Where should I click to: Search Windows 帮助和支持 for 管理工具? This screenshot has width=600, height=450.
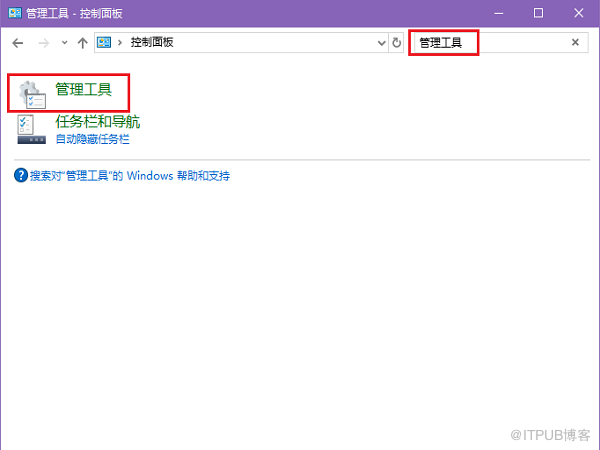point(130,176)
